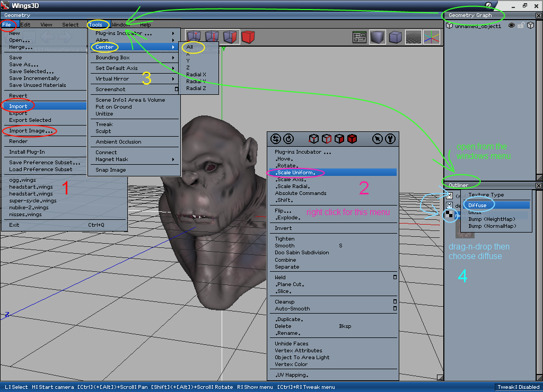Click second material M icon in Outliner

coord(450,206)
